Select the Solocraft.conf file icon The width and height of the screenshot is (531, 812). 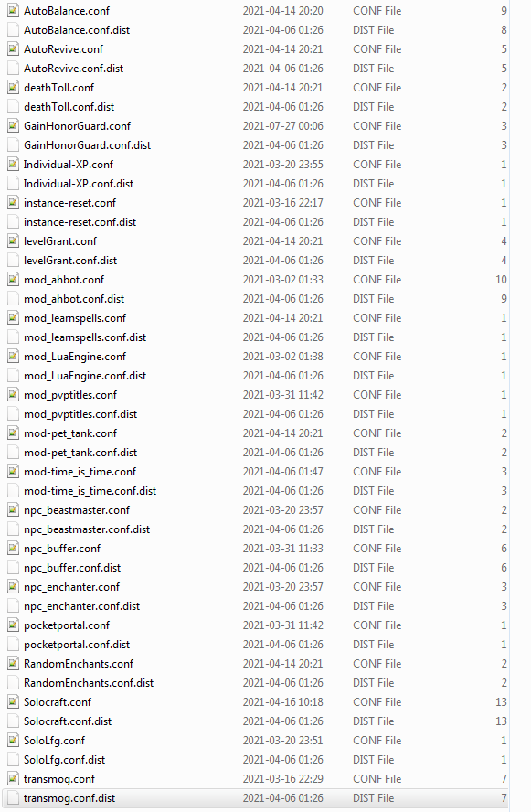click(x=14, y=701)
